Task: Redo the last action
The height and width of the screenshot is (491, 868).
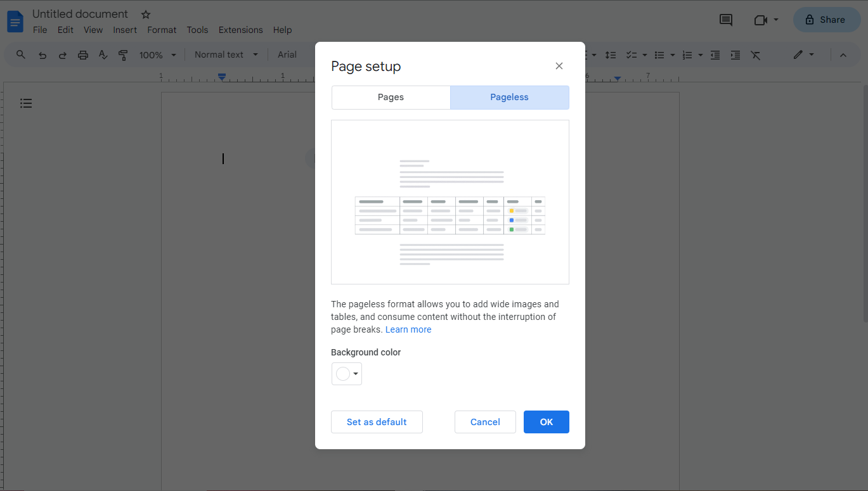Action: pos(62,54)
